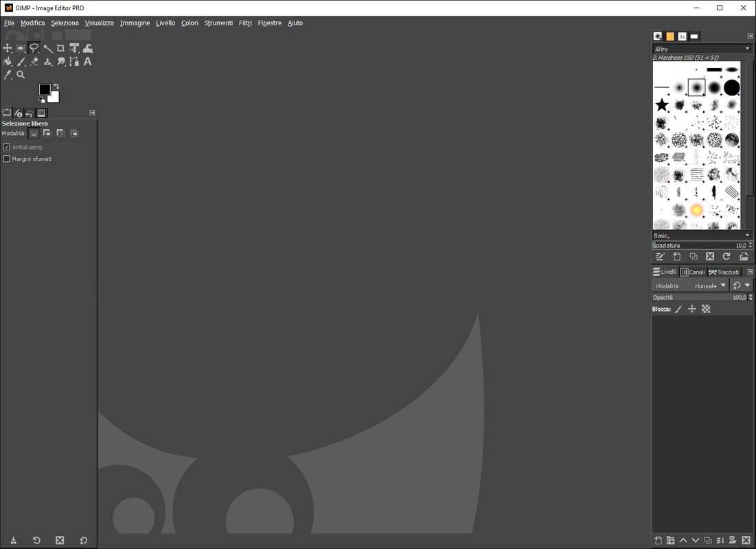The height and width of the screenshot is (549, 756).
Task: Refresh the brushes list
Action: (x=726, y=257)
